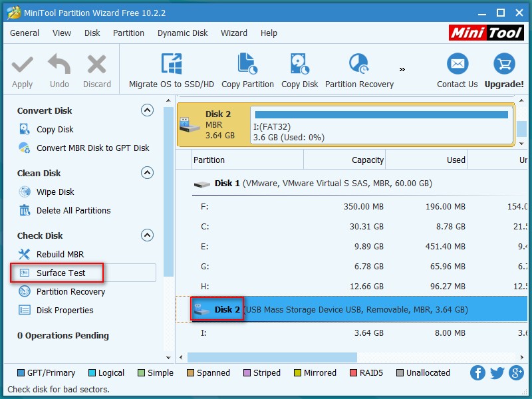Collapse the Clean Disk section
The image size is (532, 399).
pos(147,173)
